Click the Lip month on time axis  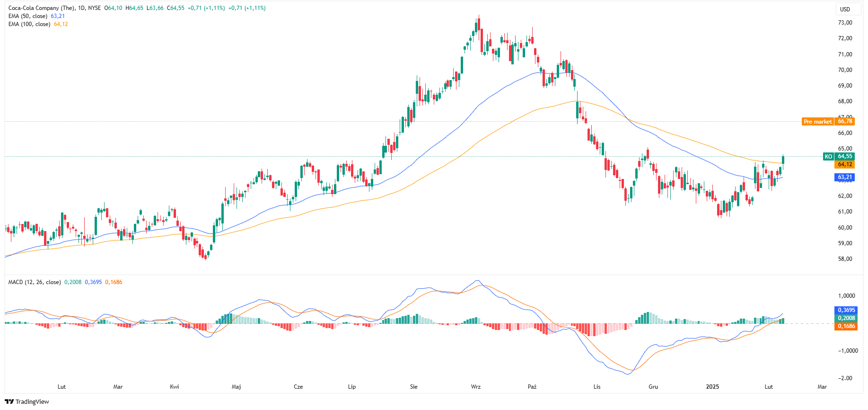(352, 387)
